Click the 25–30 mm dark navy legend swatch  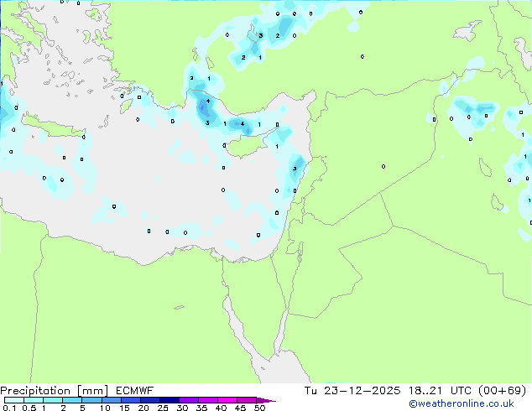click(170, 400)
